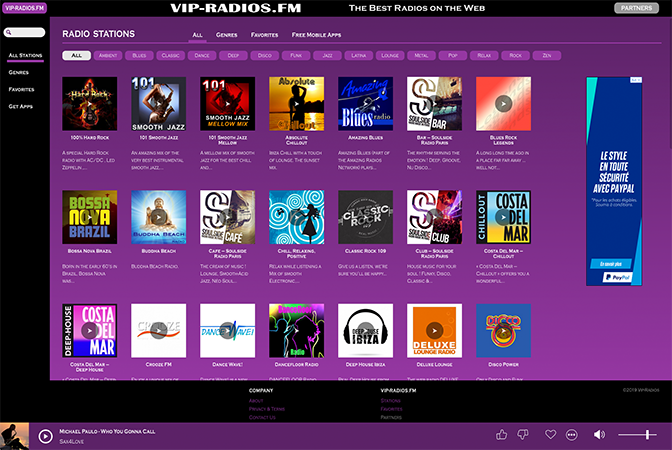Click the now-playing album art thumbnail

15,436
